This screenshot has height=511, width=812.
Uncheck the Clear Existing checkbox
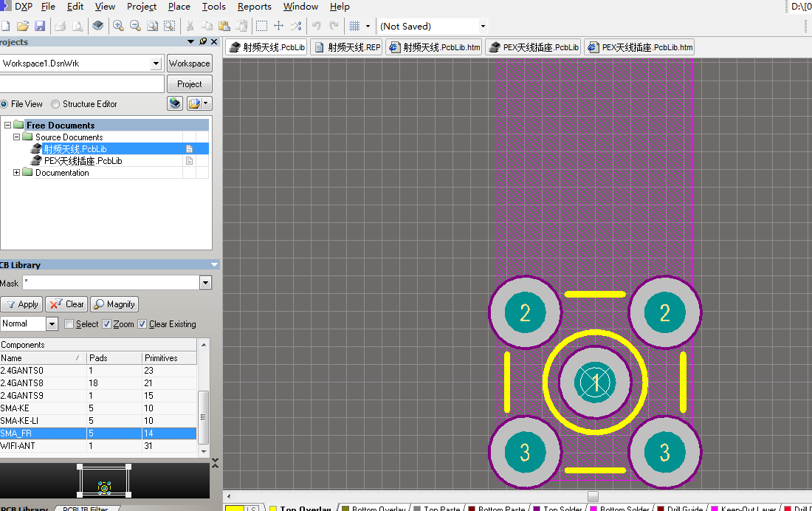[142, 324]
